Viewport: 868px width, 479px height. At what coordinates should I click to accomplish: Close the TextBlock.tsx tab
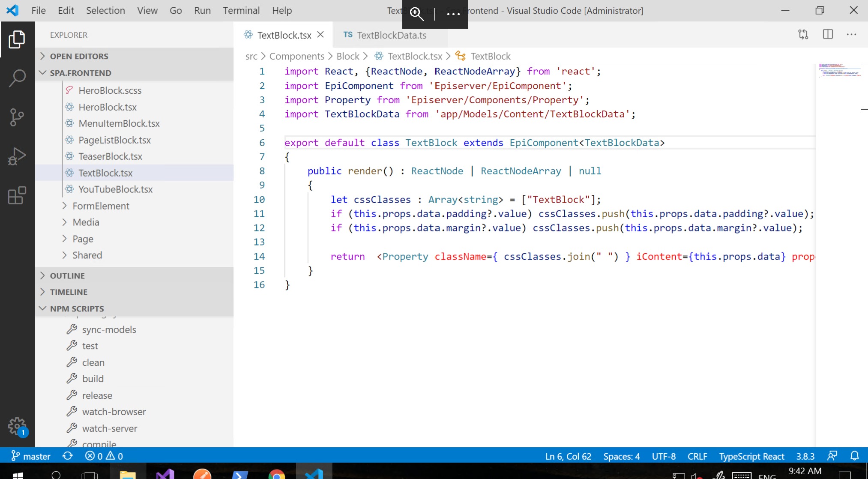tap(320, 35)
